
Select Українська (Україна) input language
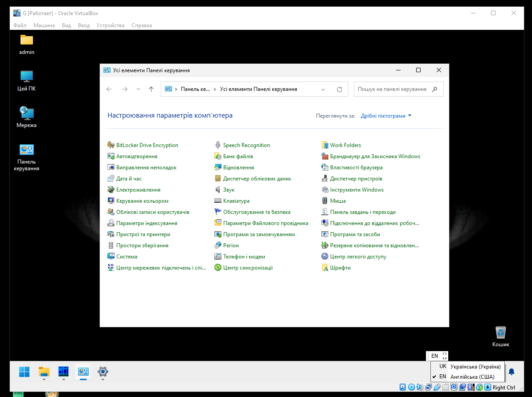tap(475, 367)
